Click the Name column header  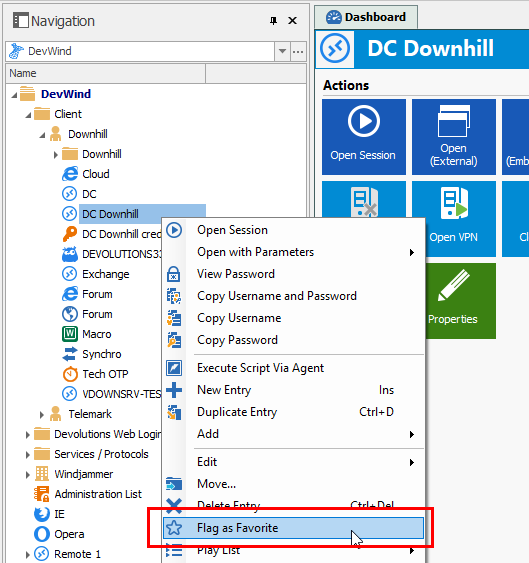point(106,73)
